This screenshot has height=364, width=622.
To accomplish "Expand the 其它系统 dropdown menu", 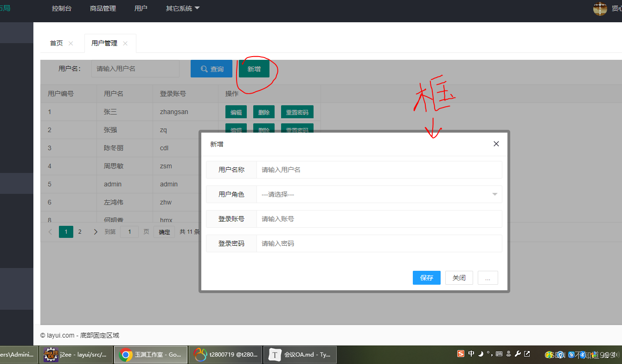I will point(183,8).
